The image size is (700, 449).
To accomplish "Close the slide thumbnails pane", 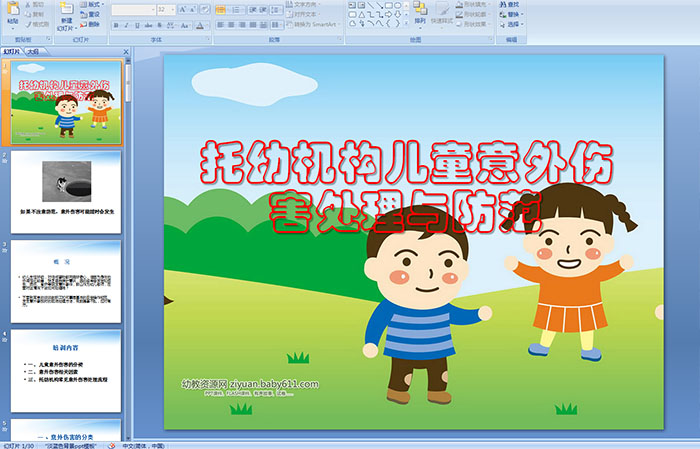I will [x=126, y=52].
